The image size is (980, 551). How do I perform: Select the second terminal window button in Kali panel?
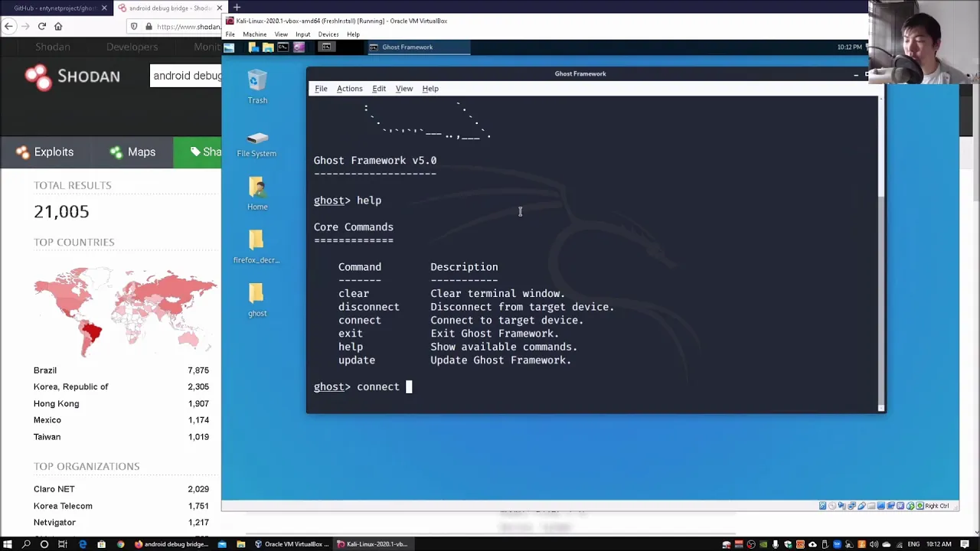[x=327, y=47]
